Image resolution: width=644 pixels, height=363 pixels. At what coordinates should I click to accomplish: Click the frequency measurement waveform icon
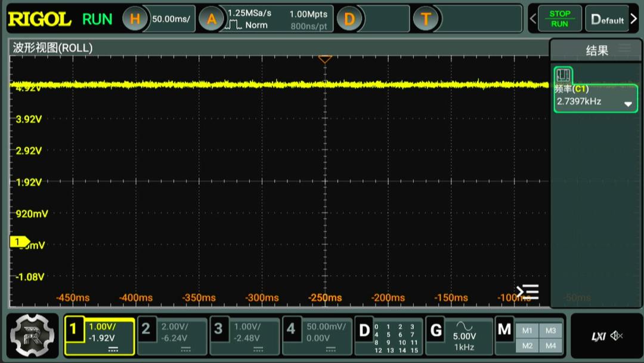[x=563, y=75]
